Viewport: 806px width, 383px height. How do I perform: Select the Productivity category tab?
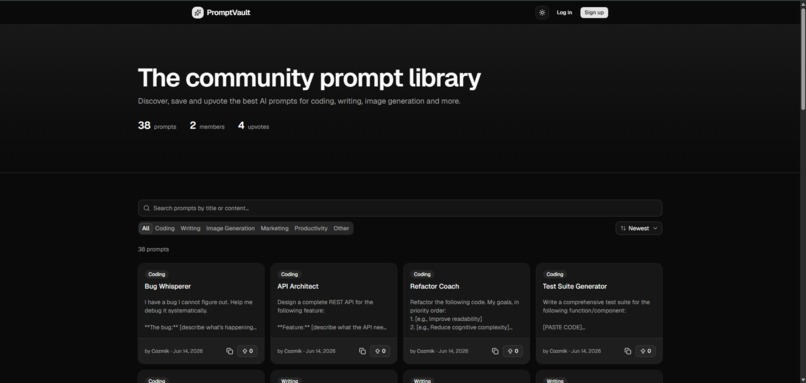tap(311, 228)
